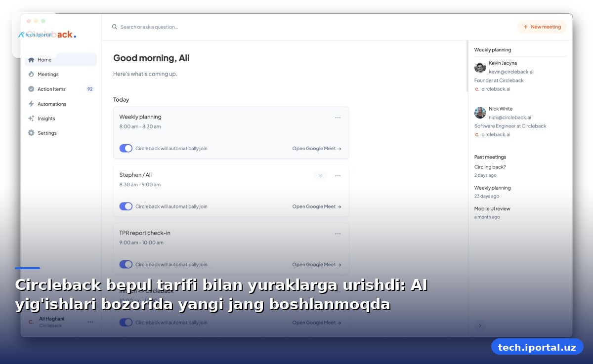
Task: Toggle auto-join for Weekly planning meeting
Action: [x=126, y=148]
